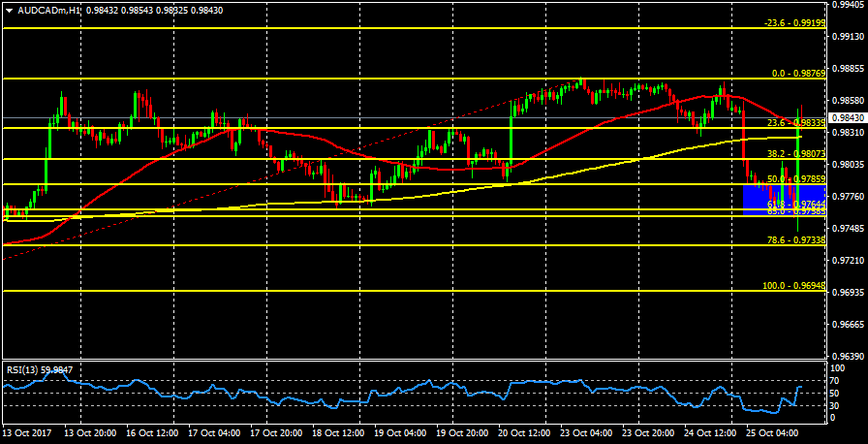The image size is (868, 444).
Task: Click the 25 Oct 04:00 time axis label
Action: pyautogui.click(x=770, y=432)
